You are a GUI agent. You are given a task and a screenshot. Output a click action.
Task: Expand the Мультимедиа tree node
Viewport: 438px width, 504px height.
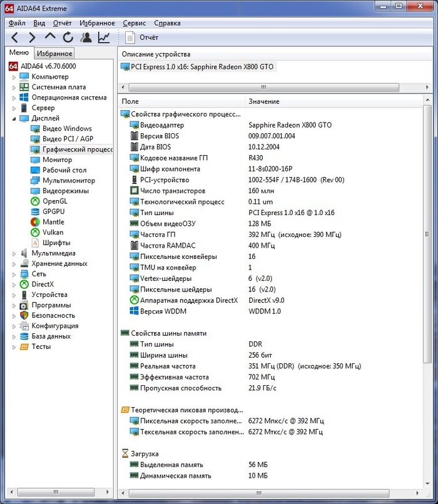14,253
